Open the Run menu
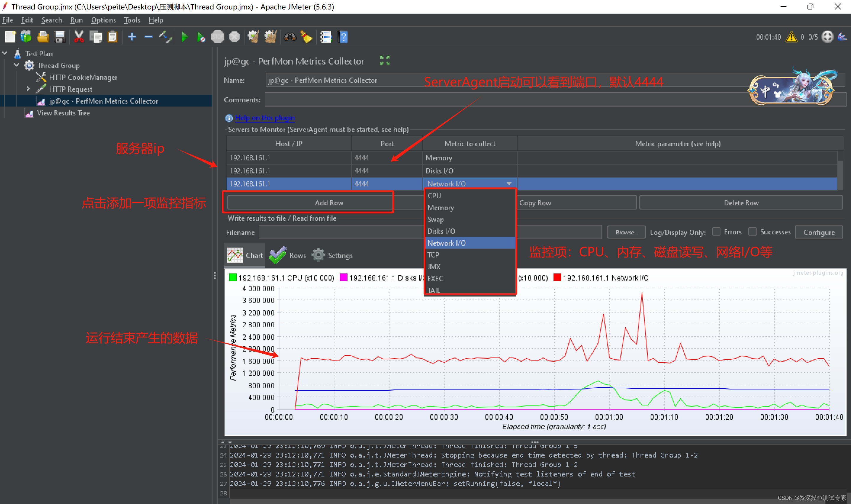 tap(76, 20)
